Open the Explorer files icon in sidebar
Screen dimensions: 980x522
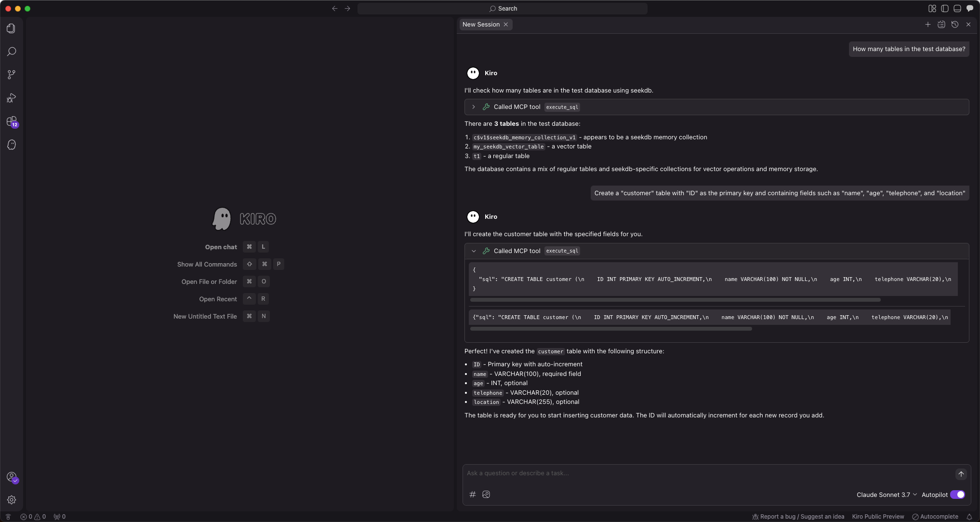tap(11, 28)
